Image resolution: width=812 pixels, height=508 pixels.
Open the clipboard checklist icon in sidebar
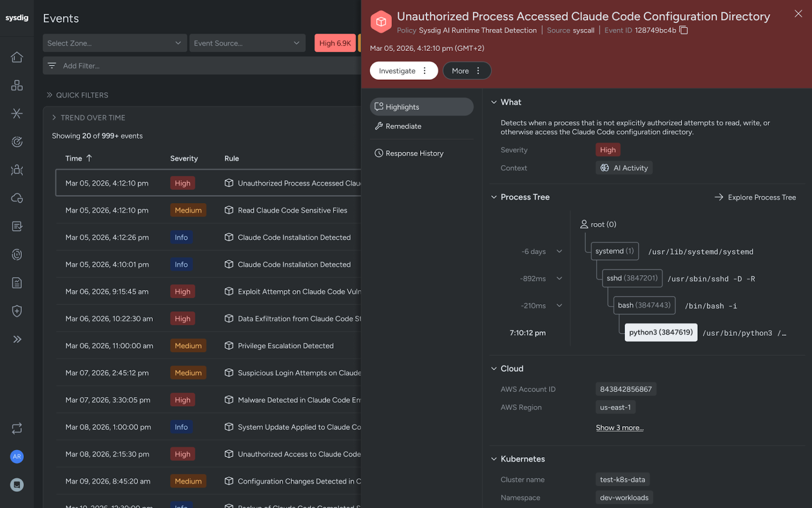[x=17, y=283]
